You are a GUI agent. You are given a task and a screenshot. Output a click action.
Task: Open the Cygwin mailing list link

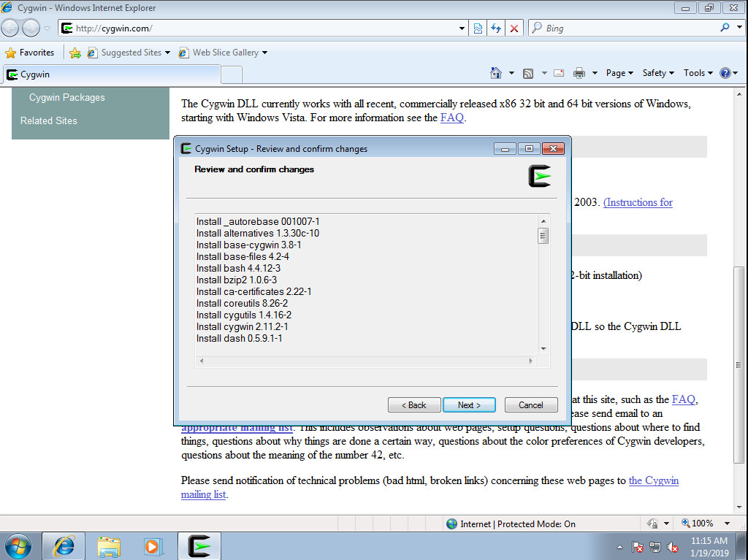coord(653,480)
